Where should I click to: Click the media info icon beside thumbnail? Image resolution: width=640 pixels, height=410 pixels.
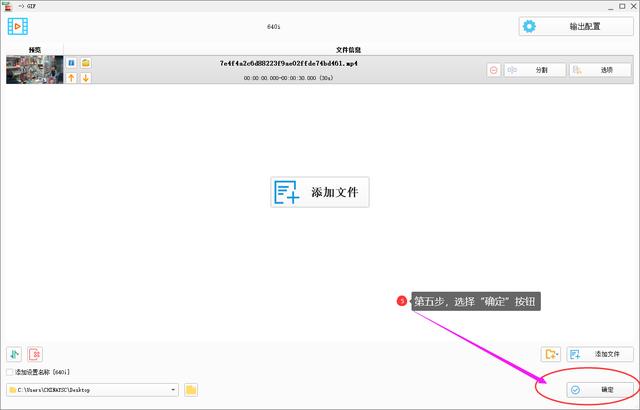72,63
